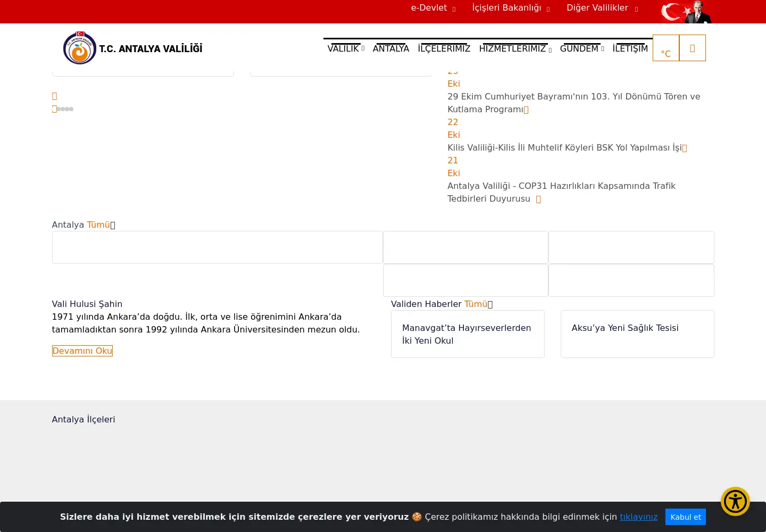The width and height of the screenshot is (766, 532).
Task: Click the slider arrow icon above dots
Action: click(x=54, y=96)
